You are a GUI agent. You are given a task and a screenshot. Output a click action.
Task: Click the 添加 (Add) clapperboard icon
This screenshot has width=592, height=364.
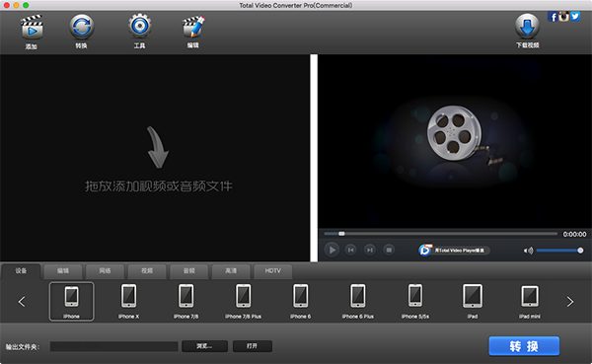coord(32,28)
